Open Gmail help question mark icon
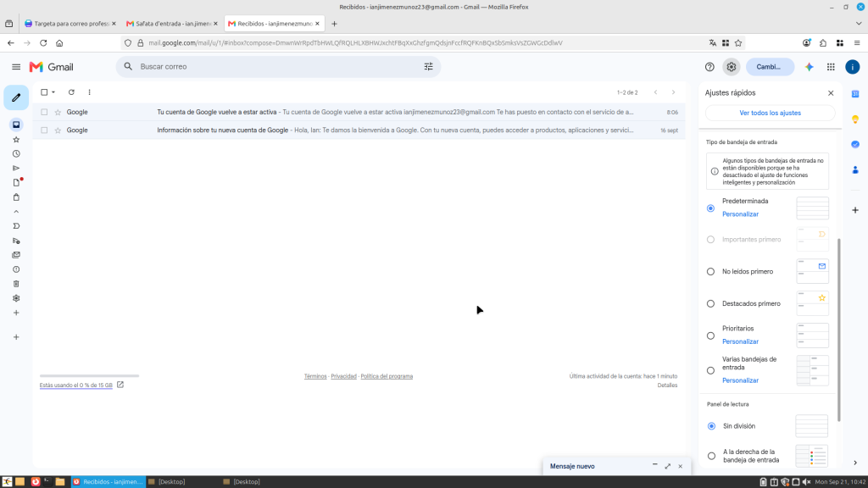The height and width of the screenshot is (488, 868). (x=709, y=67)
